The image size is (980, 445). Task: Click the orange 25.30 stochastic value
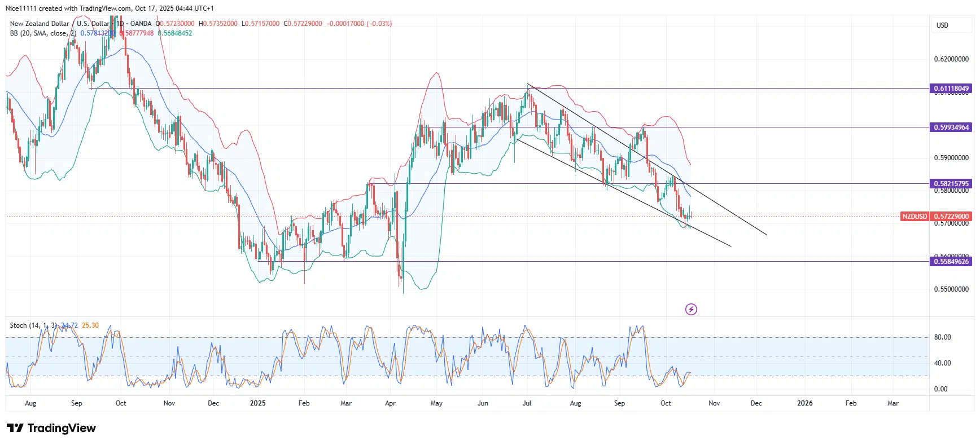click(x=90, y=325)
